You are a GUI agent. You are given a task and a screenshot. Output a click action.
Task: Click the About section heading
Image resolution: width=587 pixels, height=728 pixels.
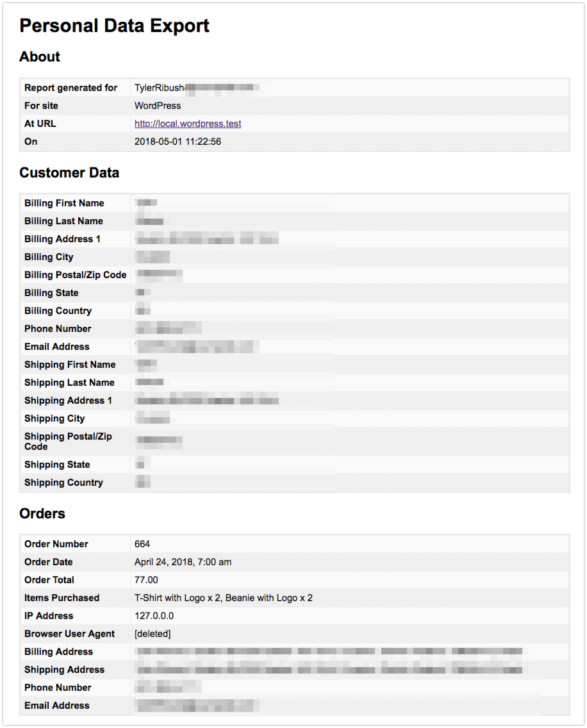(40, 56)
